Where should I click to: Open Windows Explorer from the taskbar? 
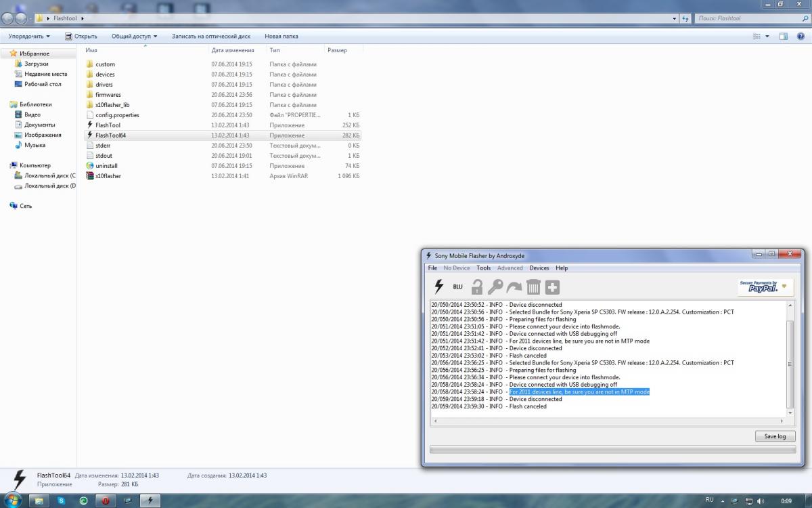point(39,501)
